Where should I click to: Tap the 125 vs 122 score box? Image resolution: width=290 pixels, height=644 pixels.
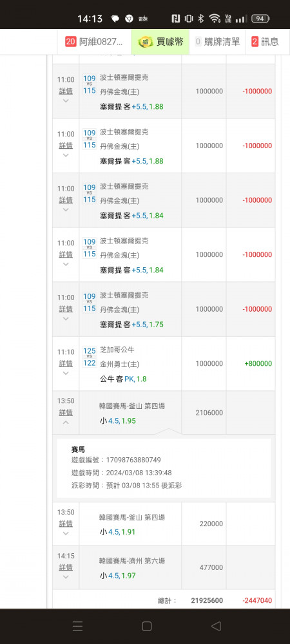tap(90, 357)
